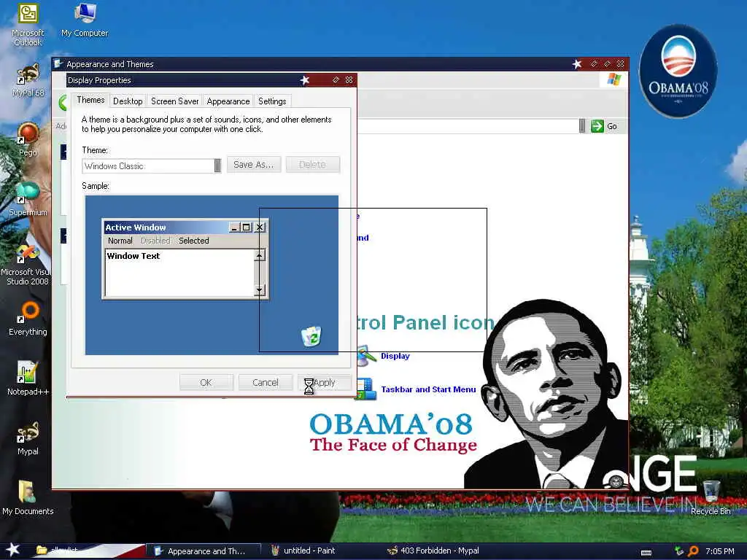Click the Save As... button
The width and height of the screenshot is (747, 560).
coord(253,165)
